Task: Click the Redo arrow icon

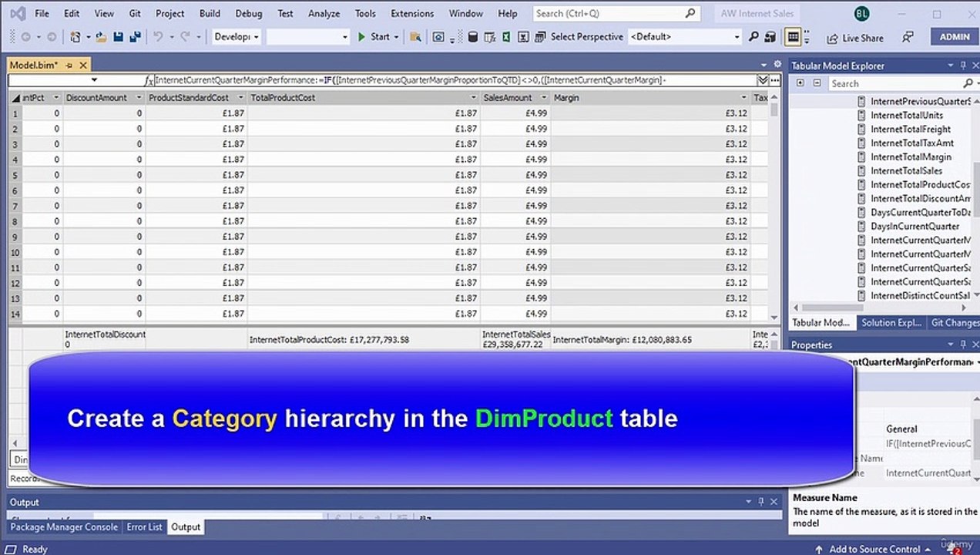Action: tap(186, 37)
